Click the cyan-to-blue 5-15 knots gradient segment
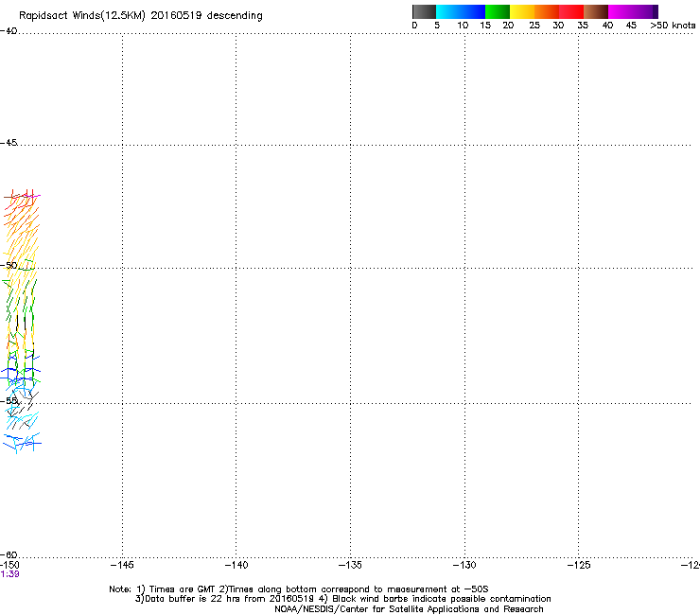Viewport: 700px width, 615px height. pyautogui.click(x=461, y=11)
